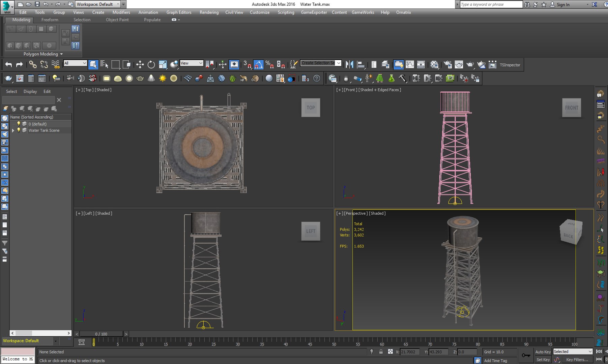Click the X coordinate input field
This screenshot has height=364, width=608.
pyautogui.click(x=410, y=352)
